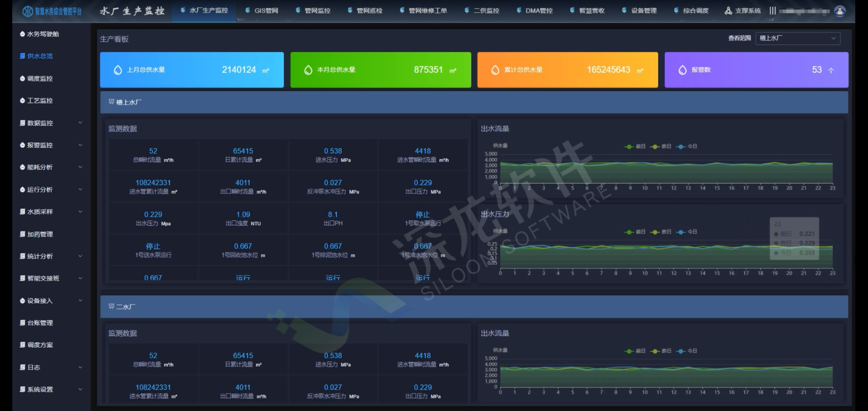Switch to the GIS管网 top tab
The image size is (868, 411).
[x=262, y=10]
